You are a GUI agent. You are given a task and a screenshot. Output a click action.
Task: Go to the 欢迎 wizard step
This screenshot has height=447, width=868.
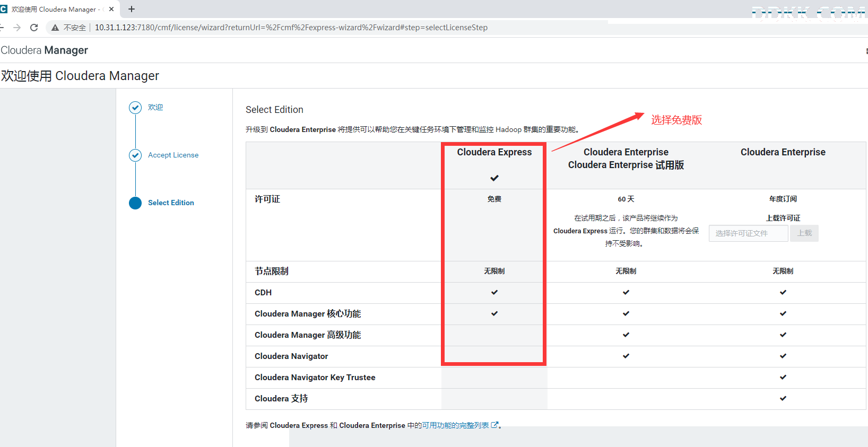155,107
